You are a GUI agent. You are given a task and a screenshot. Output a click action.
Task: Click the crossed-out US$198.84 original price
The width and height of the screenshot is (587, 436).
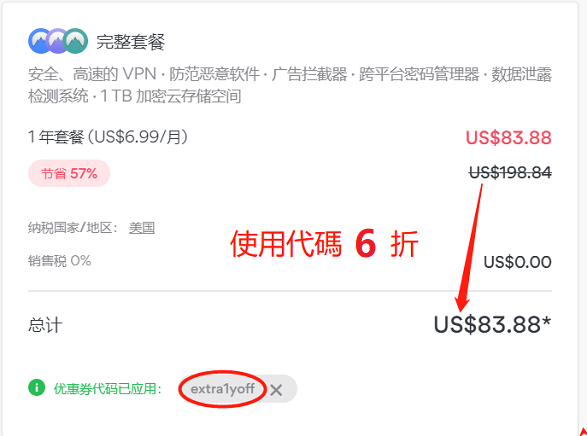click(x=510, y=173)
